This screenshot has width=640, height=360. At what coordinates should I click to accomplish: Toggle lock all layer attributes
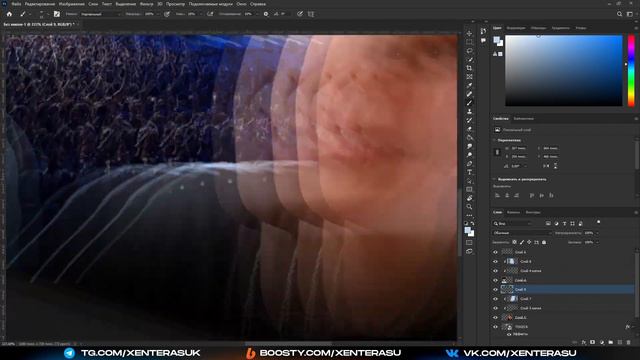point(544,242)
